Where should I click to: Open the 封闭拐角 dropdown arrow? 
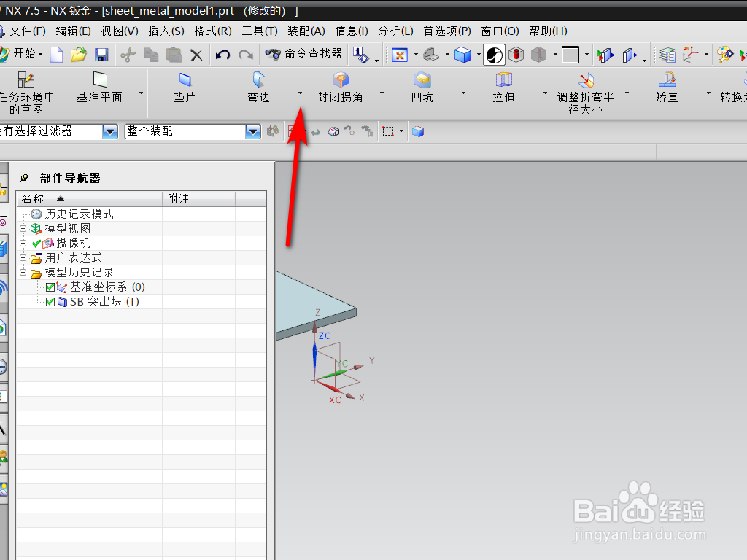(382, 93)
